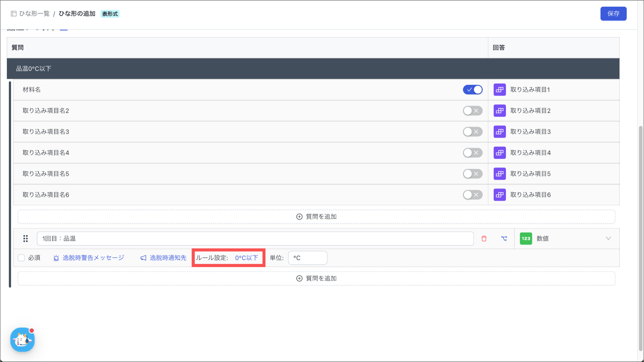Click the purple icon for 取り込み項目1
The height and width of the screenshot is (362, 644).
pos(500,90)
